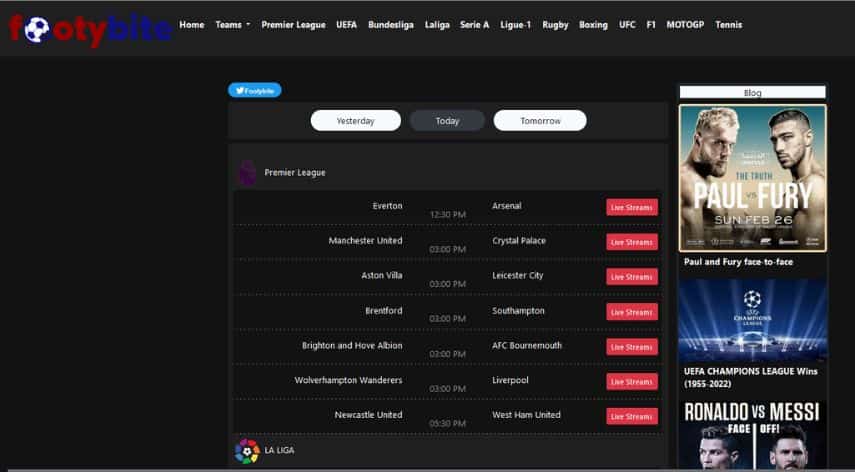Go to the Home menu item
The width and height of the screenshot is (855, 472).
coord(191,25)
